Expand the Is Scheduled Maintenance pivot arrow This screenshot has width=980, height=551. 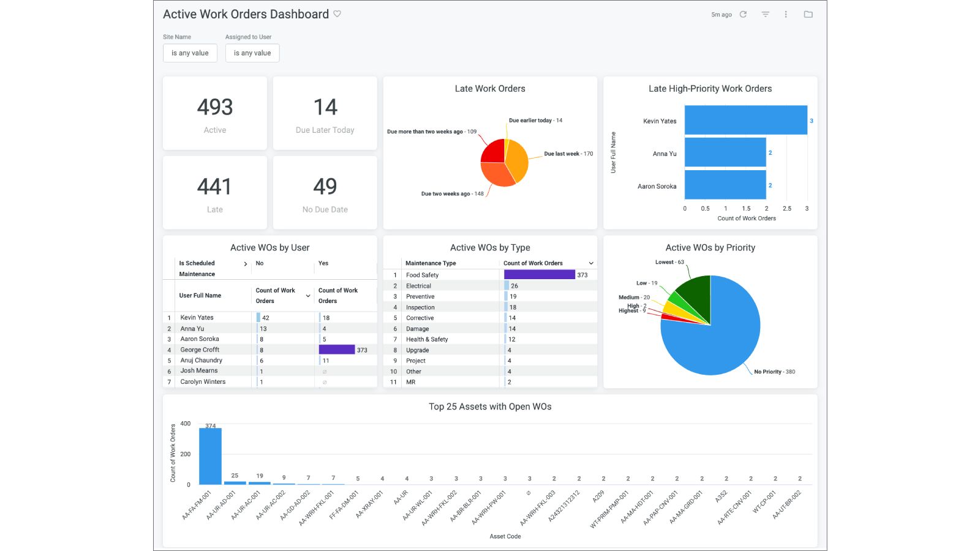[246, 263]
